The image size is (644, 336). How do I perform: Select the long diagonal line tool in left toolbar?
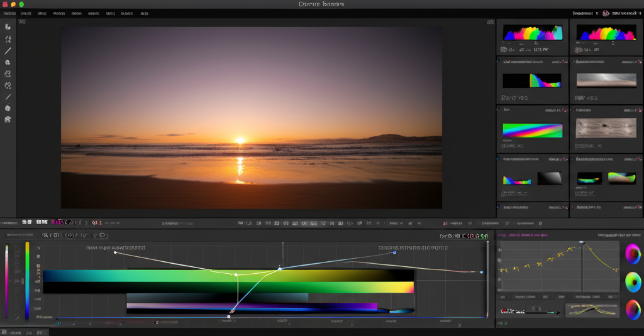point(8,51)
